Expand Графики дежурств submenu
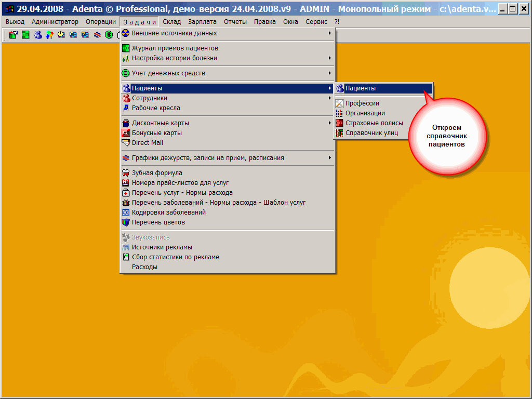This screenshot has height=399, width=532. [x=208, y=158]
